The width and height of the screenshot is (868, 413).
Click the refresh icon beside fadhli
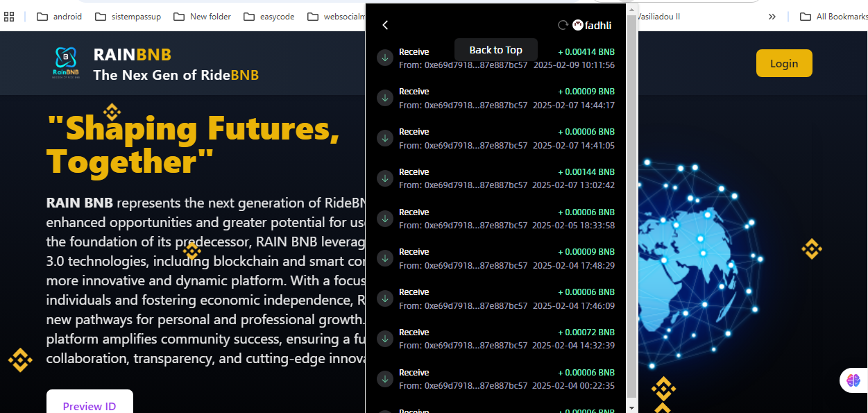coord(563,25)
